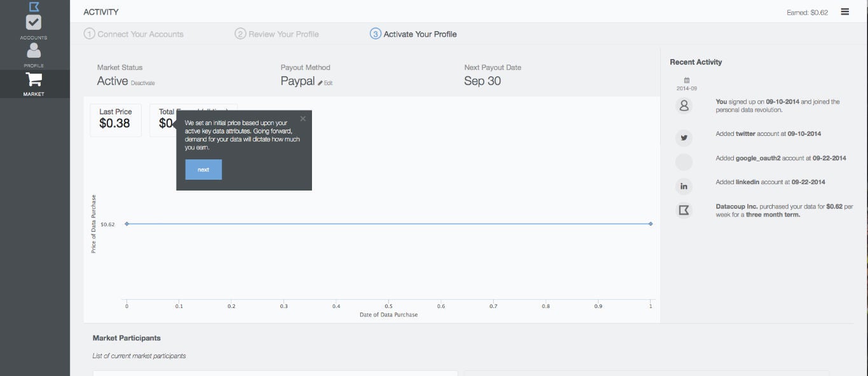Open the Profile person icon
The height and width of the screenshot is (376, 868).
34,51
